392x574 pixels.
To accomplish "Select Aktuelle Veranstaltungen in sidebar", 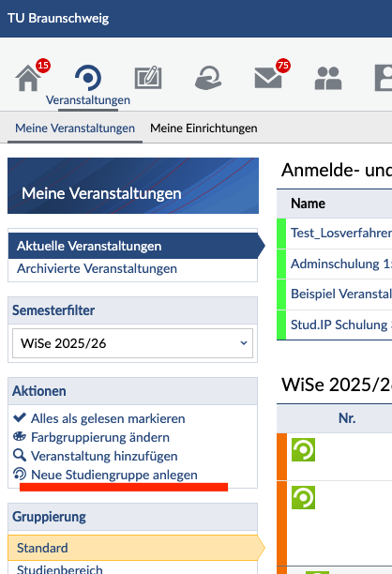I will point(133,246).
